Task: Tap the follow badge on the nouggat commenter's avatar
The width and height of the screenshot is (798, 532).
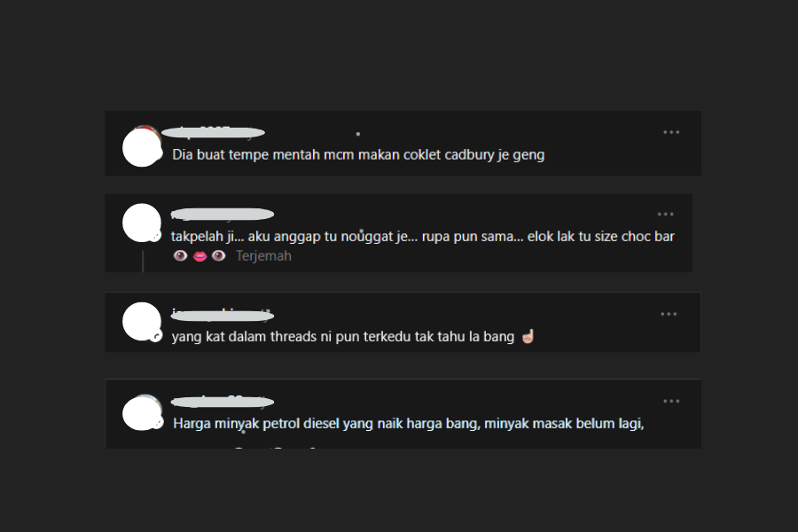Action: [156, 236]
